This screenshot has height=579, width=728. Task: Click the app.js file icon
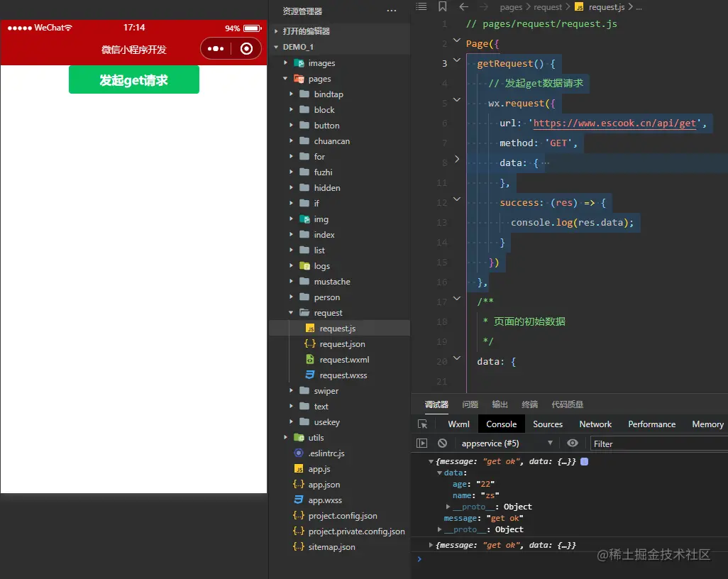299,469
